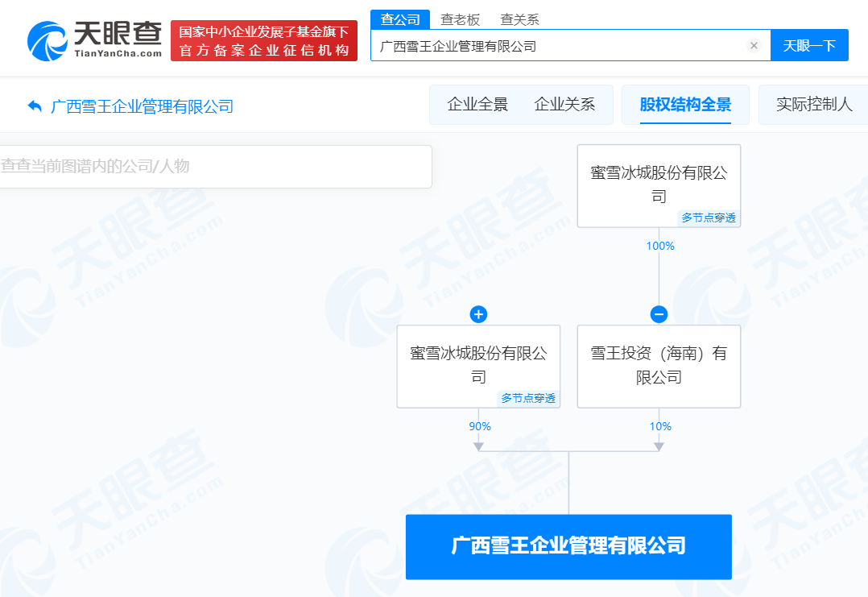Click the TianYanCha logo

(95, 39)
